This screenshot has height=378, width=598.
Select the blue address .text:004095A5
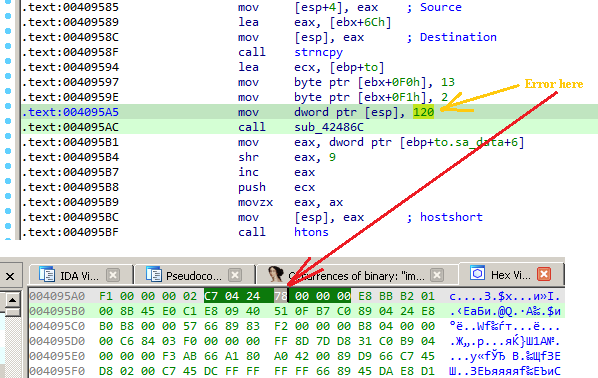[x=70, y=112]
